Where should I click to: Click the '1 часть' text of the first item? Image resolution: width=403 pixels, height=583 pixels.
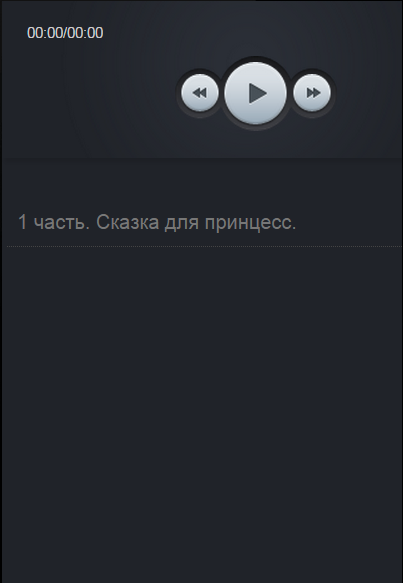click(x=51, y=222)
